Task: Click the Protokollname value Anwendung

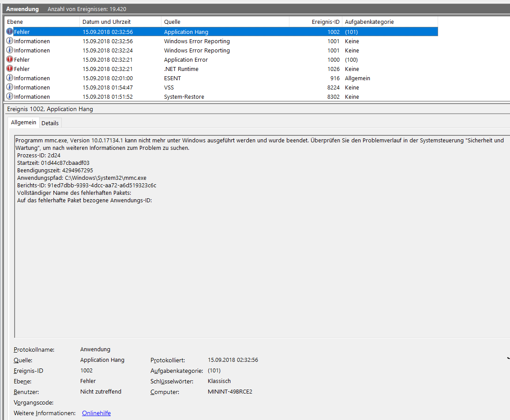Action: pyautogui.click(x=95, y=349)
